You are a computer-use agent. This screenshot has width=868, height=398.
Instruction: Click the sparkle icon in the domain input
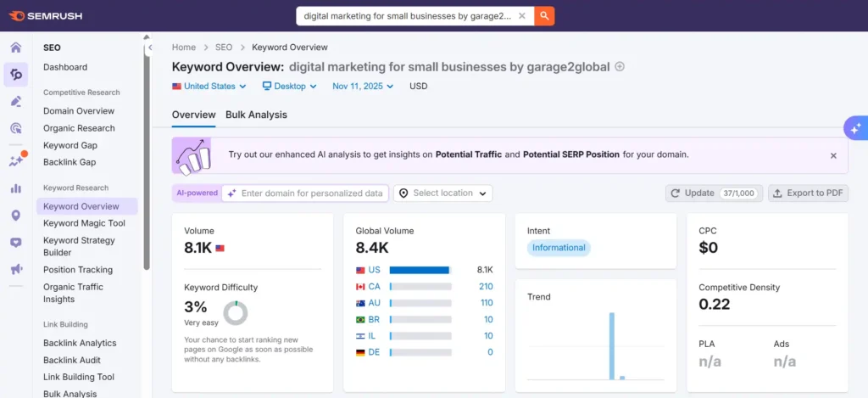coord(231,193)
